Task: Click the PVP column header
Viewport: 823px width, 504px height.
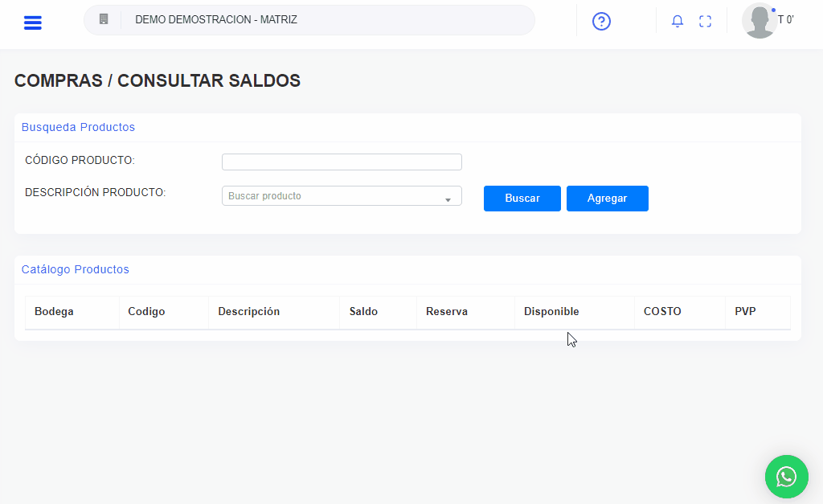Action: [x=745, y=312]
